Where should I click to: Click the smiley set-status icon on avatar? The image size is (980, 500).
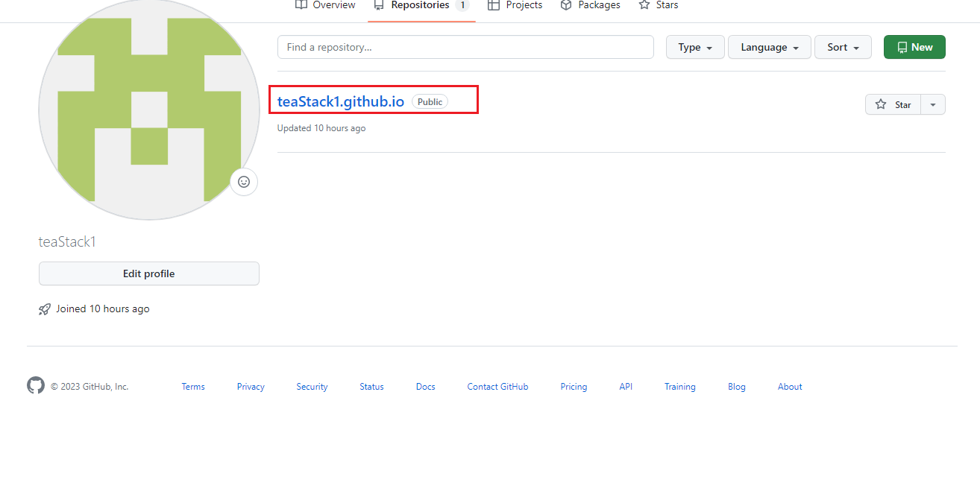pyautogui.click(x=243, y=182)
